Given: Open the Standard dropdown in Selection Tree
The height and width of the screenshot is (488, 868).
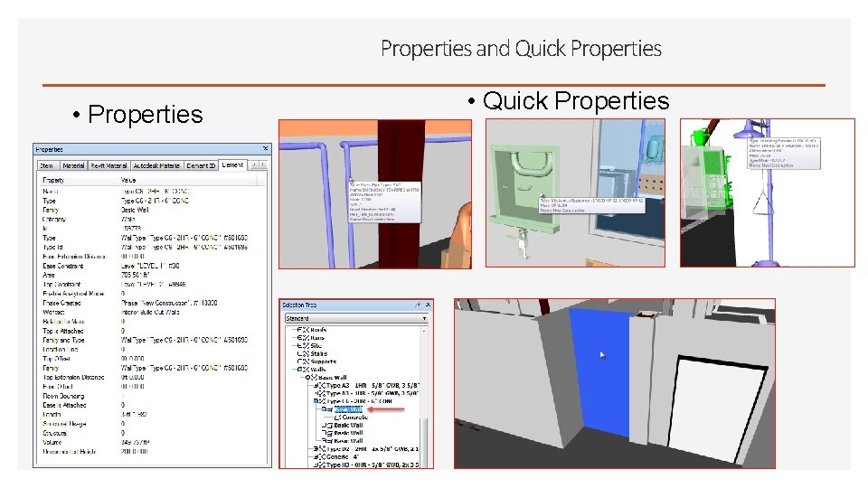Looking at the screenshot, I should (356, 318).
